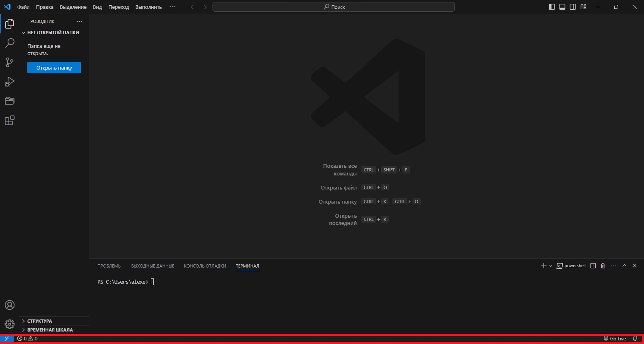
Task: Open the Файл menu
Action: click(23, 7)
